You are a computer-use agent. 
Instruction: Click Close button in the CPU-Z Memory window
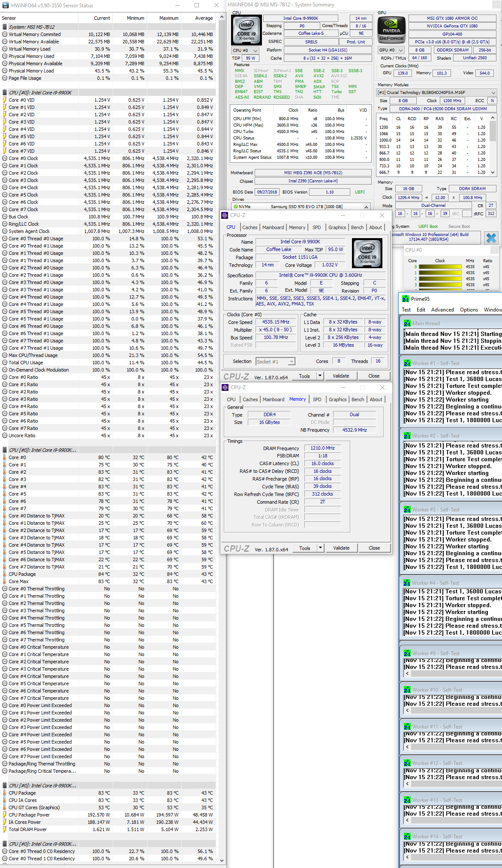(374, 548)
